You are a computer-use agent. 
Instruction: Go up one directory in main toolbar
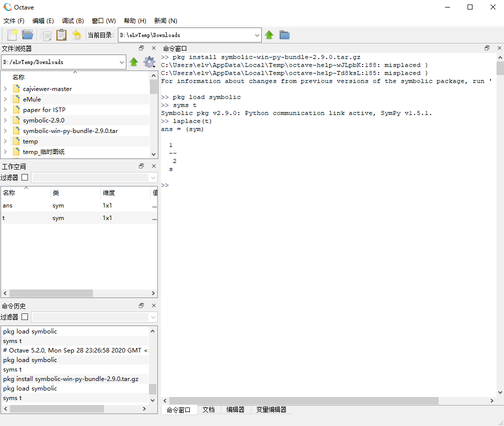[x=269, y=34]
